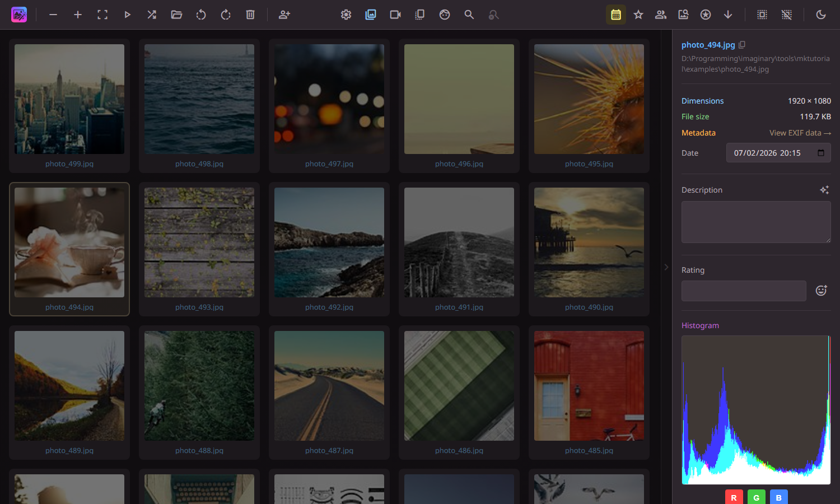This screenshot has width=840, height=504.
Task: Select the shuffle images icon
Action: [x=152, y=15]
